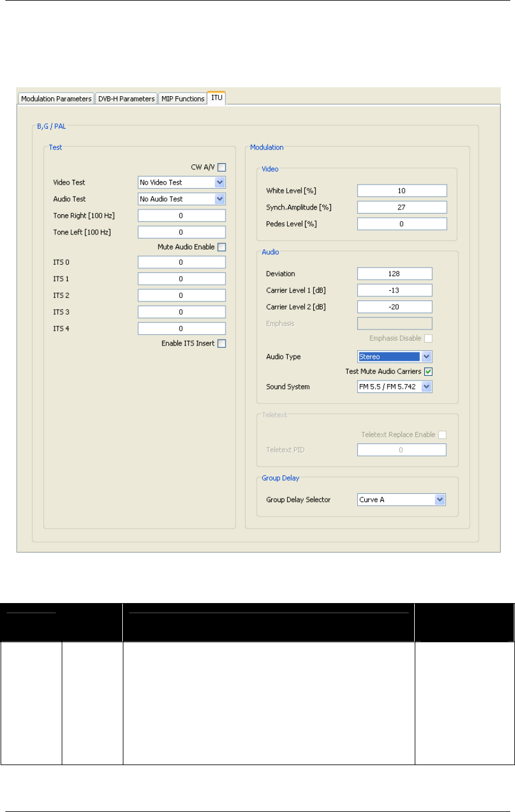Viewport: 515px width, 812px height.
Task: Focus the ITS 0 input field
Action: tap(182, 262)
